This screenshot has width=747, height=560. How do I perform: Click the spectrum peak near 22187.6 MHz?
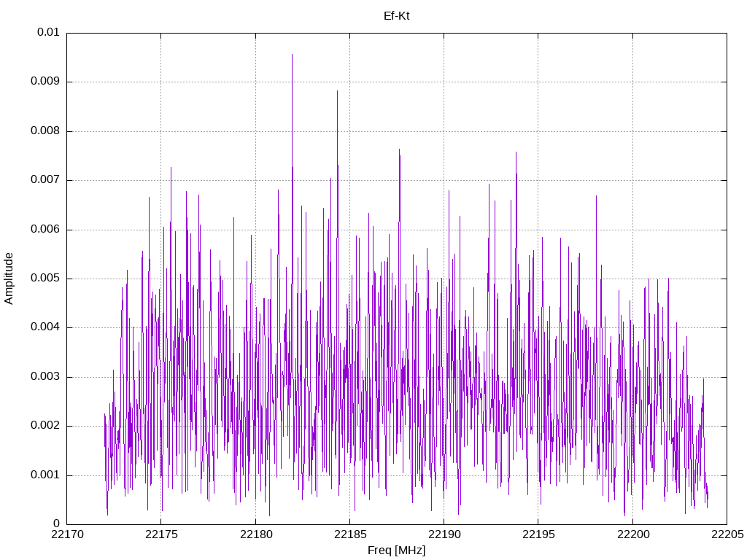399,150
